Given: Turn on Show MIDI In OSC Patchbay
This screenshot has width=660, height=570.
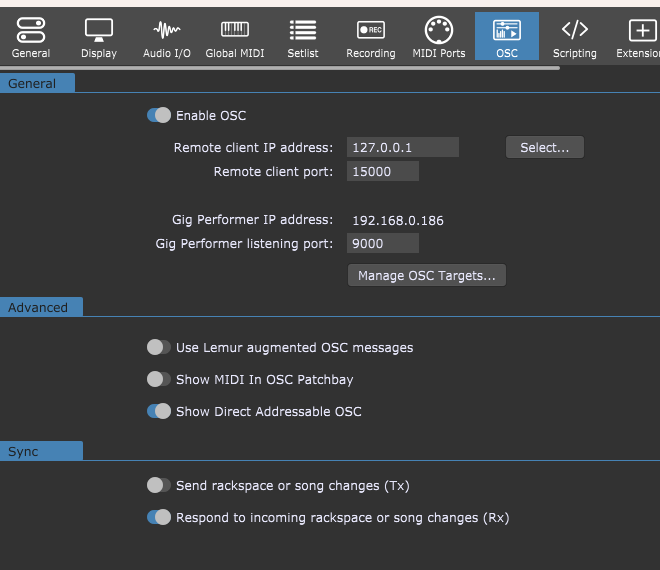Looking at the screenshot, I should (159, 380).
